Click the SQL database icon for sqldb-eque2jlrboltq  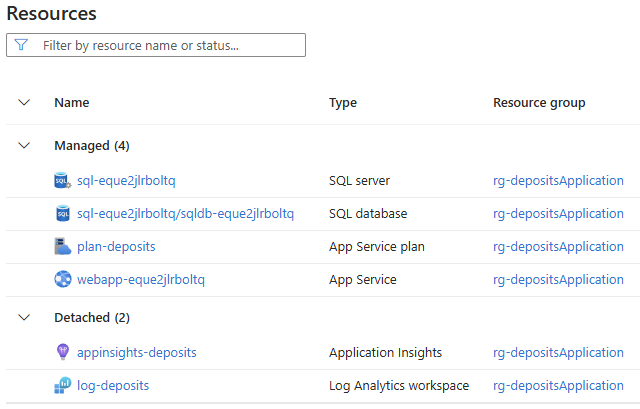[62, 213]
